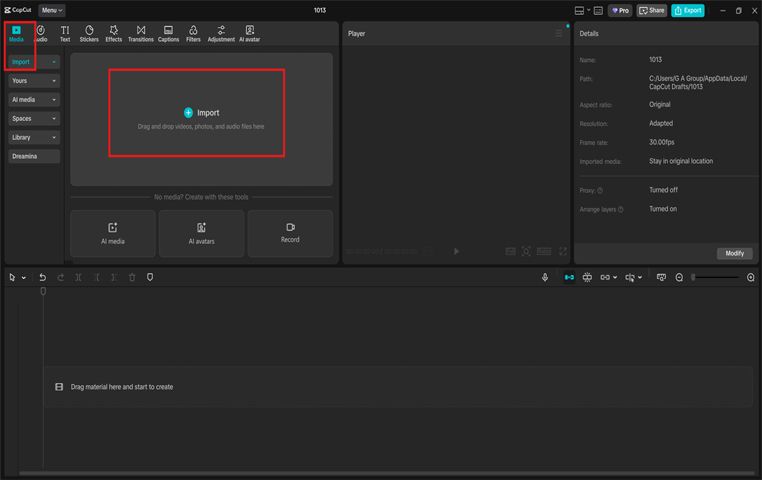This screenshot has width=762, height=480.
Task: Open the Effects panel
Action: pos(114,33)
